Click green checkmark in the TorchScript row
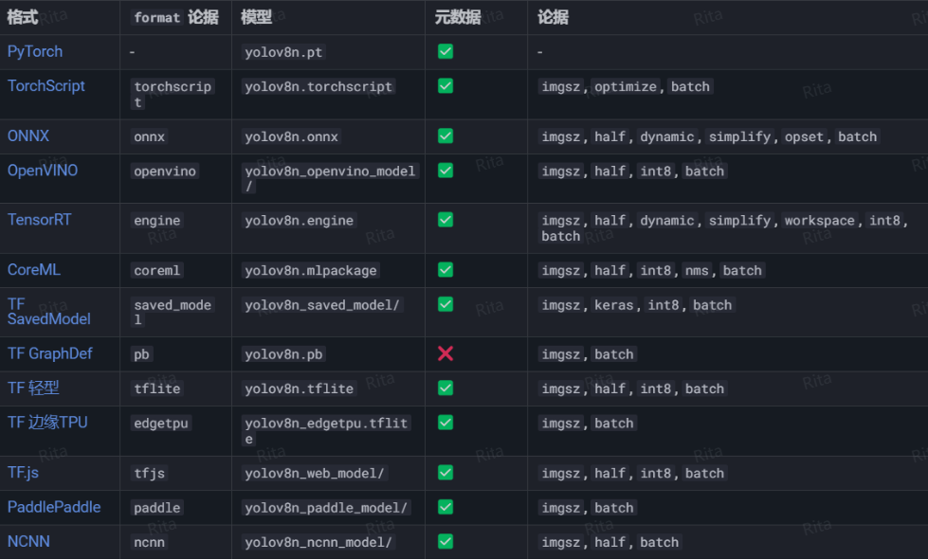Viewport: 928px width, 560px height. pos(446,85)
